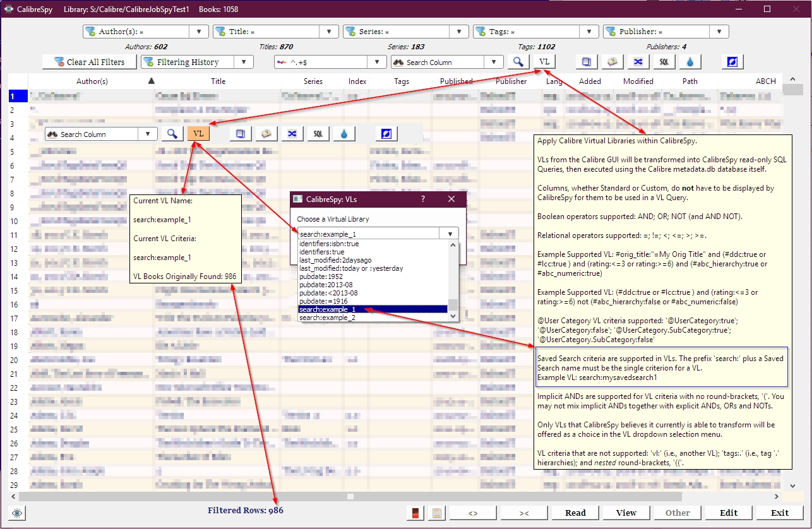Screen dimensions: 812x529
Task: Choose last_modified:2daysago in the VL list
Action: click(373, 260)
